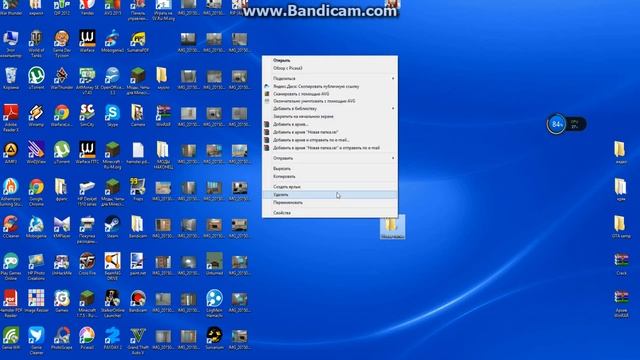Image resolution: width=640 pixels, height=360 pixels.
Task: Select Копировать in the context menu
Action: coord(329,176)
